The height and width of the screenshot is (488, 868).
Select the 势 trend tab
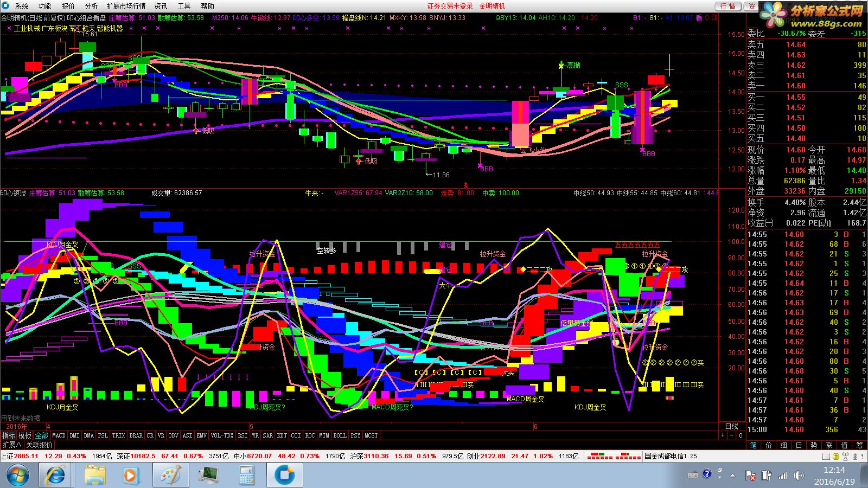coord(814,445)
